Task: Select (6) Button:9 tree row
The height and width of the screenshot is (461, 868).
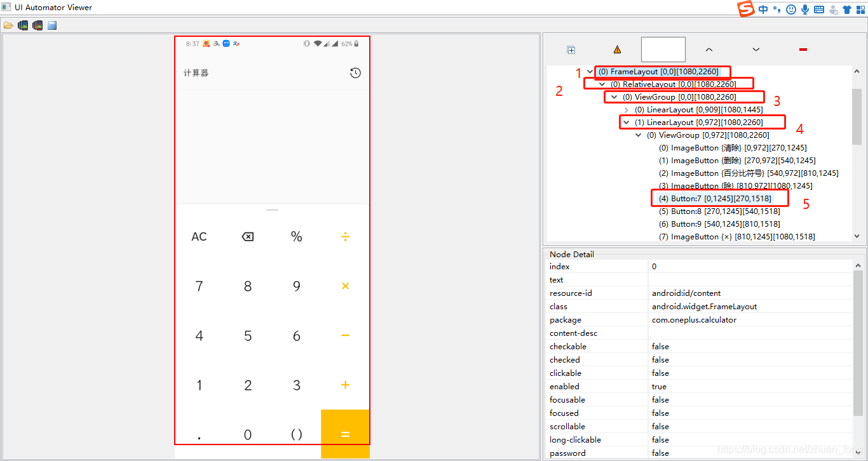Action: [x=719, y=224]
